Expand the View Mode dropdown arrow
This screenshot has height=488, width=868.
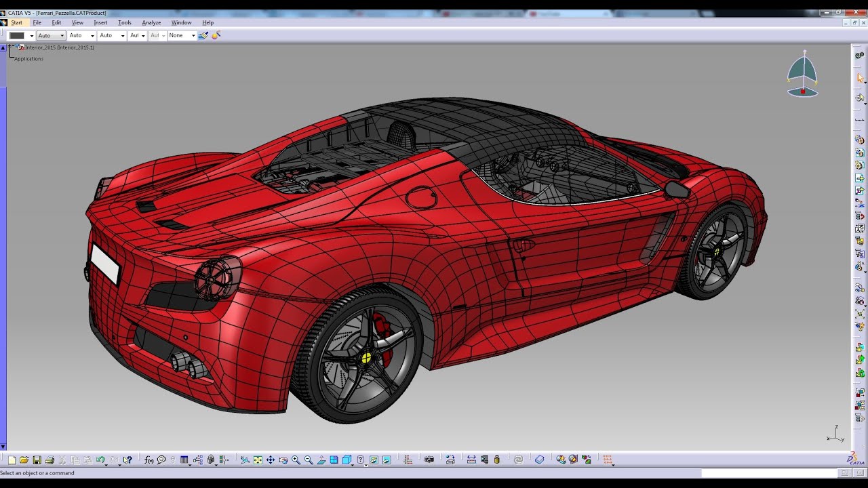click(x=367, y=464)
